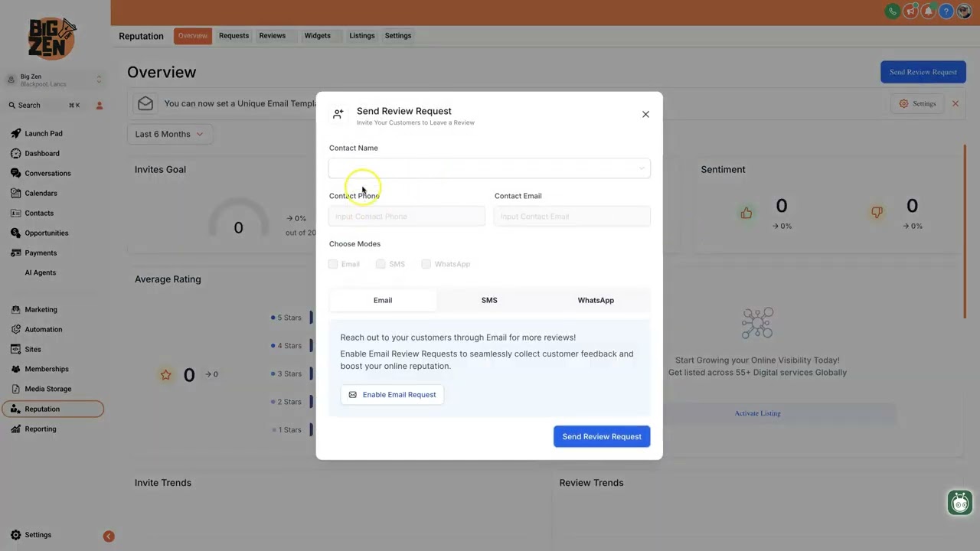Viewport: 980px width, 551px height.
Task: Click the green phone icon in top bar
Action: coord(892,11)
